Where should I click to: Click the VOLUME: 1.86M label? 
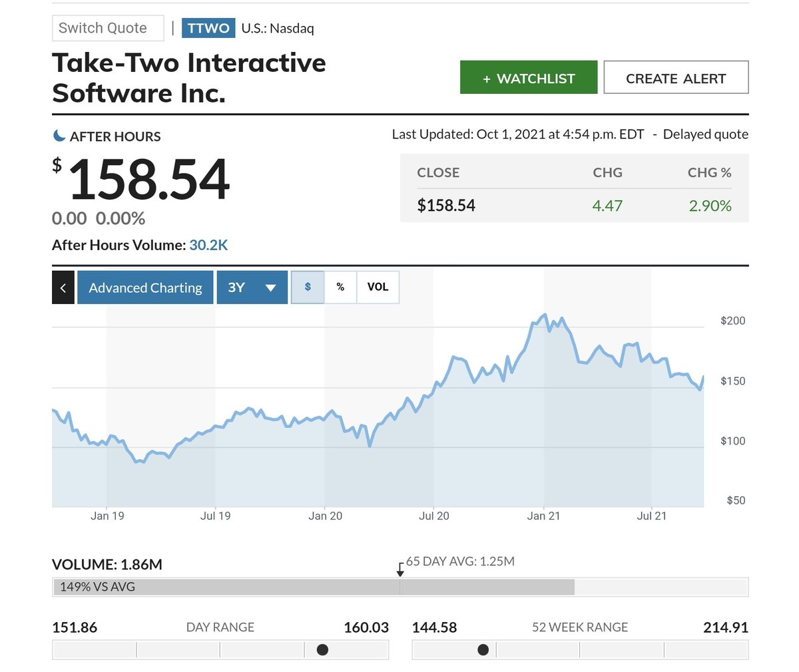click(107, 564)
